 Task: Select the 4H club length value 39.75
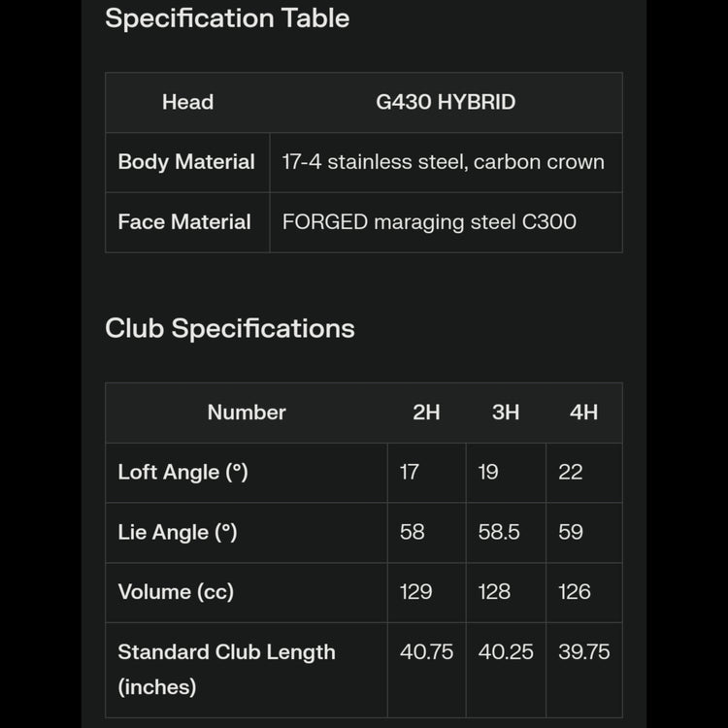point(584,652)
